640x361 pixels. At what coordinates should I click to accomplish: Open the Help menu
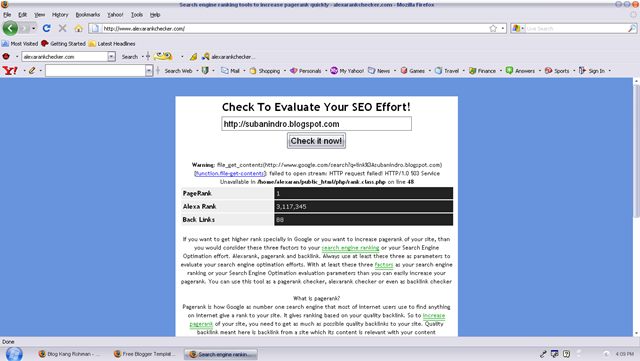click(155, 15)
